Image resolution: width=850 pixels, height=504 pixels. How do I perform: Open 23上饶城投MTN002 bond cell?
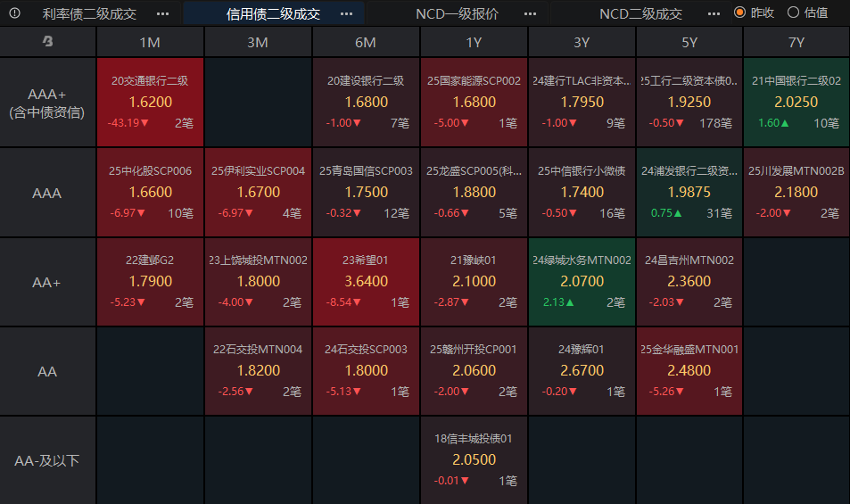coord(258,282)
